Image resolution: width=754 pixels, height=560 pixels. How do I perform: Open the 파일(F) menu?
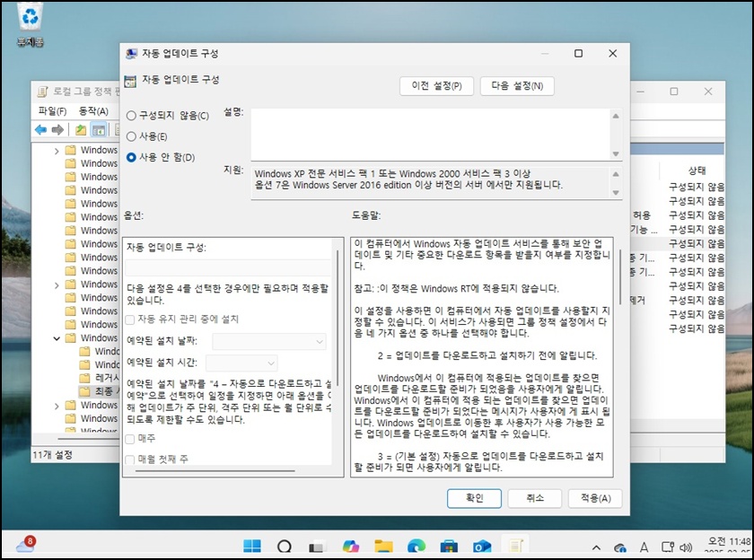tap(52, 111)
